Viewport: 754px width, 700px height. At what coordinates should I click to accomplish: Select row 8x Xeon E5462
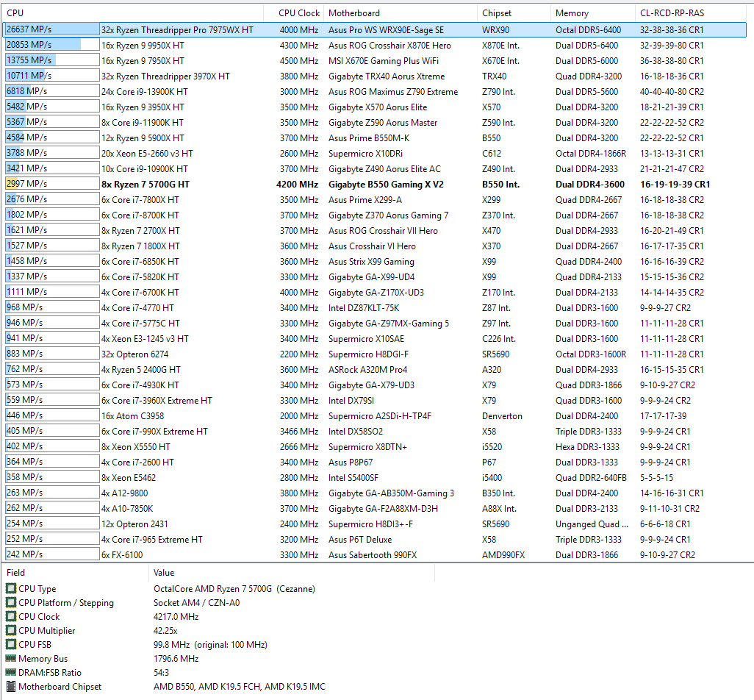click(x=374, y=478)
